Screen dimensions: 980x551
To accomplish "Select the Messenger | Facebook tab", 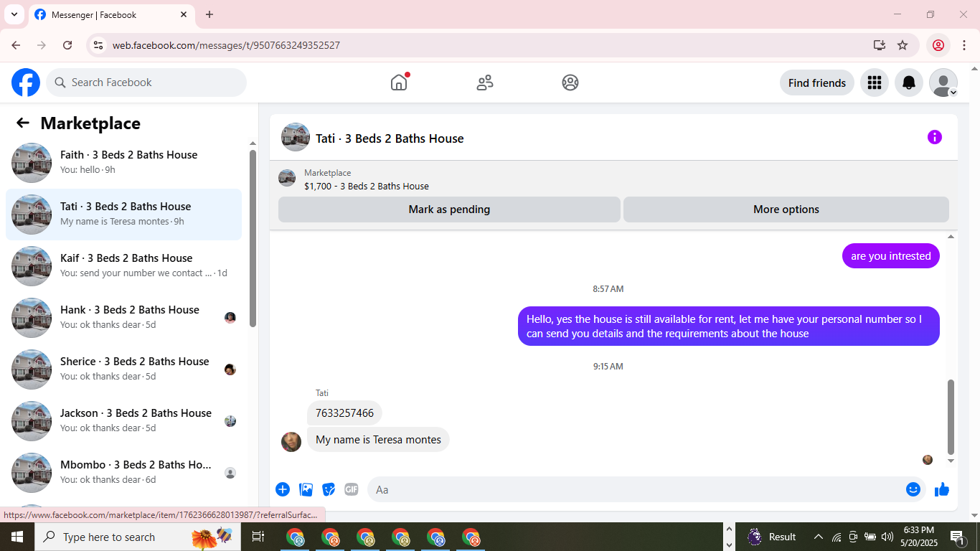I will point(111,14).
